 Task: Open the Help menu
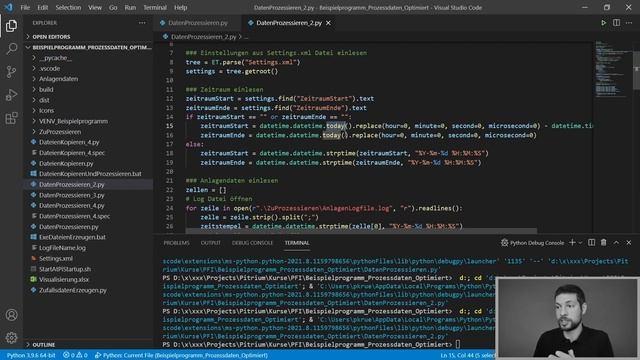point(180,7)
